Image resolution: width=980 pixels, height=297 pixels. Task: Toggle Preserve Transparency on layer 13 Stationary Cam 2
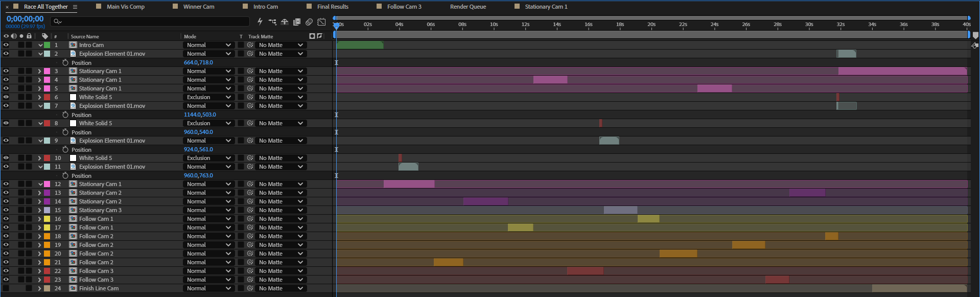tap(241, 193)
